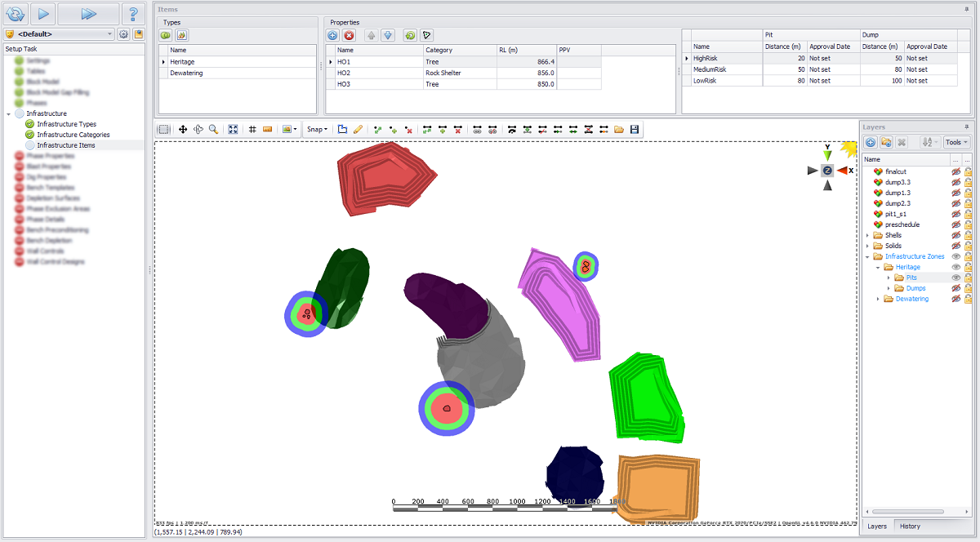980x542 pixels.
Task: Click the save disk icon in viewport toolbar
Action: (635, 129)
